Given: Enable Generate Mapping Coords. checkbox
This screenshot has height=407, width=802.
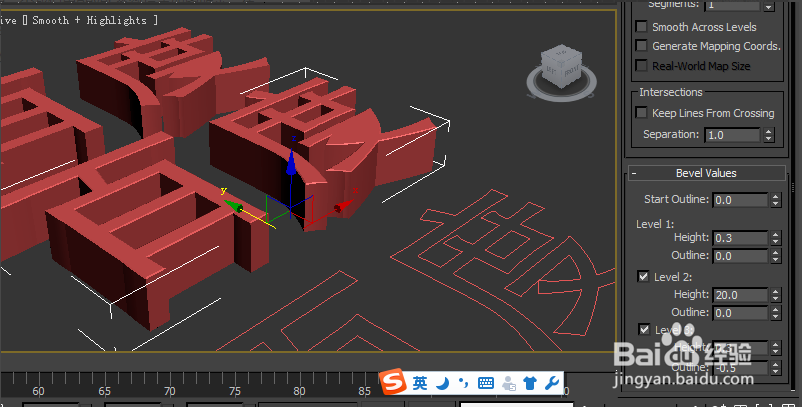Looking at the screenshot, I should (641, 46).
